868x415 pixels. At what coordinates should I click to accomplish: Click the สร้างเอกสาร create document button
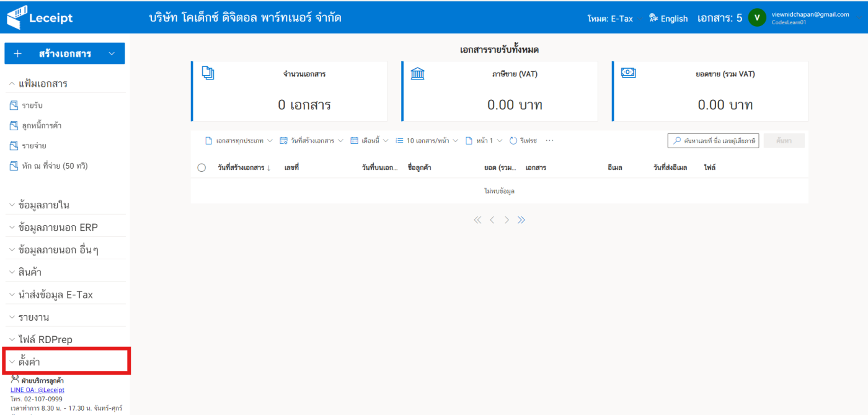point(64,53)
